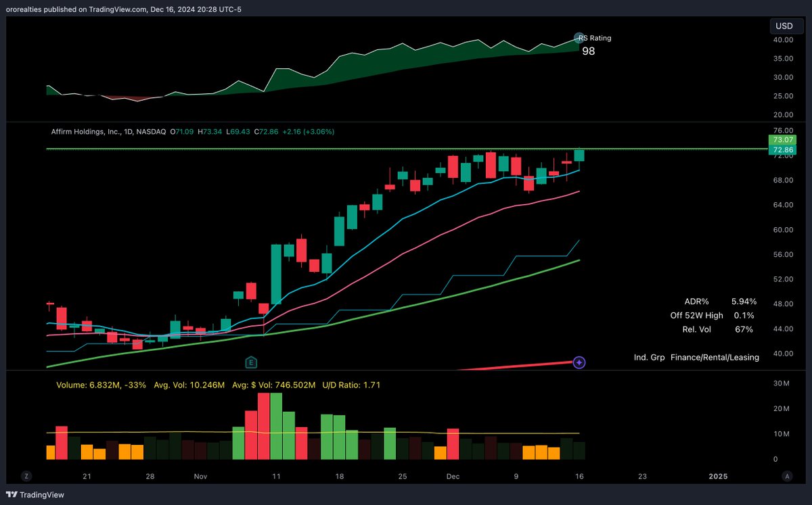
Task: Click the 72.86 current price label
Action: 782,149
